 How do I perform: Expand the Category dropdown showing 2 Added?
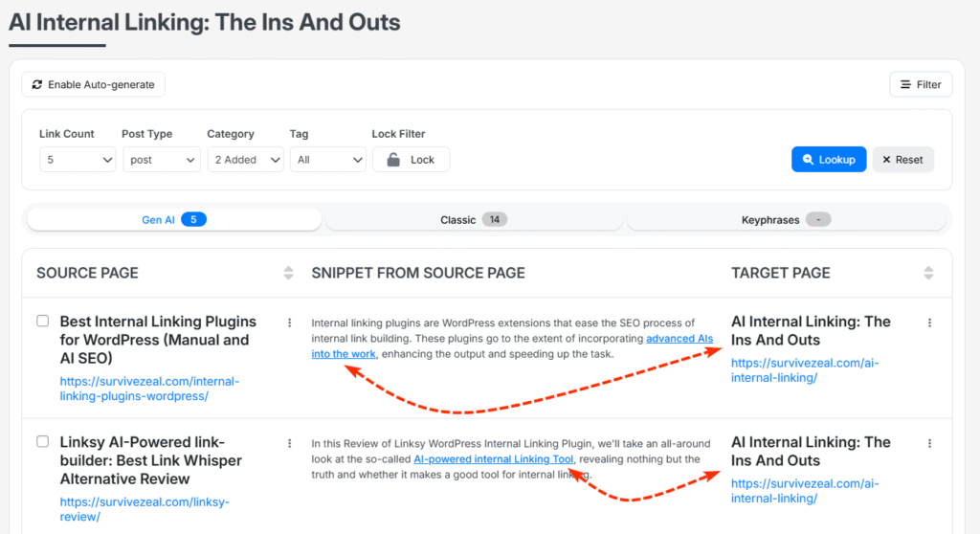(246, 160)
